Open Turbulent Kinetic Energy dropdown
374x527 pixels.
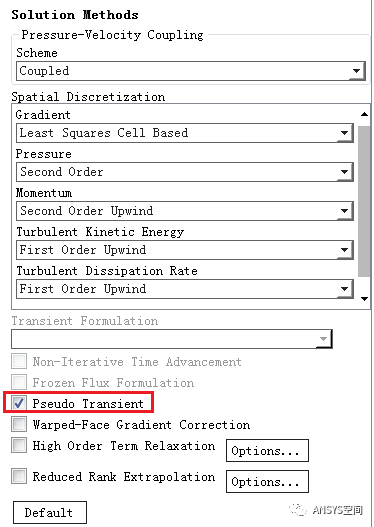click(x=185, y=250)
